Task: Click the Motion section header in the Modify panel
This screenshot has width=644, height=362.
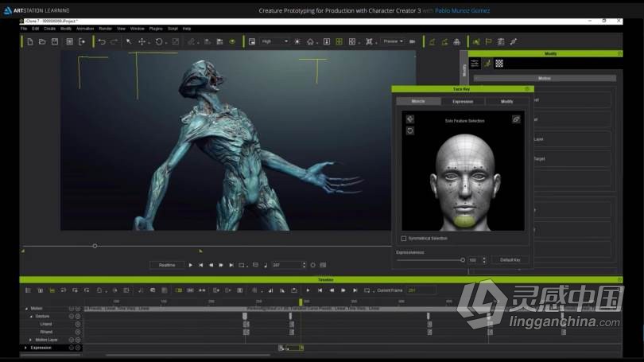Action: tap(545, 78)
